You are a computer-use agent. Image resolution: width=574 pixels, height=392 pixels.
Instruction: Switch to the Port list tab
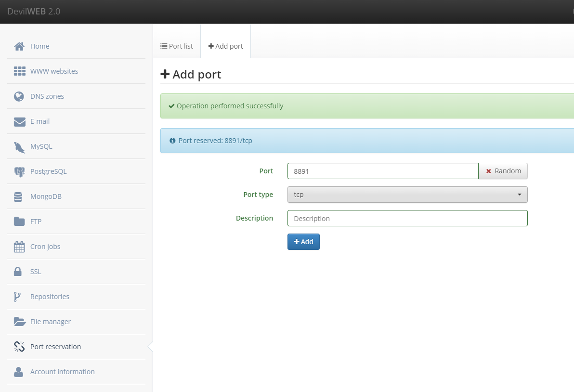click(x=177, y=46)
